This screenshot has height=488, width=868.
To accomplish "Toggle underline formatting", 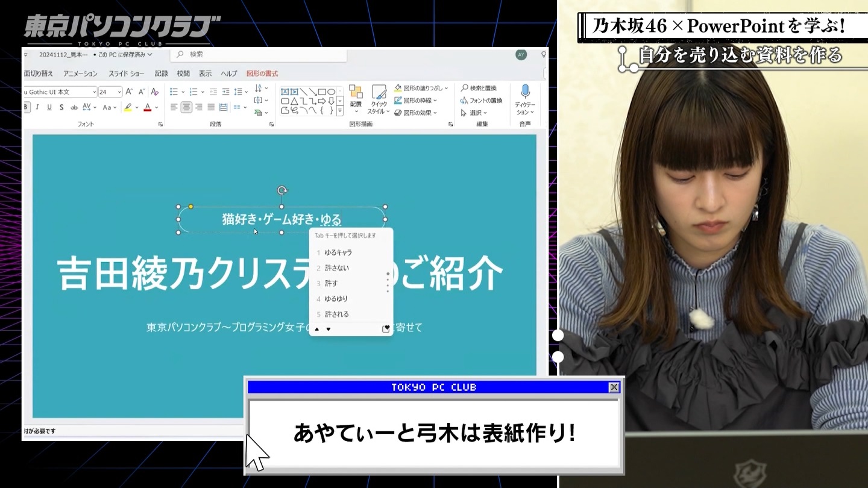I will (x=49, y=107).
